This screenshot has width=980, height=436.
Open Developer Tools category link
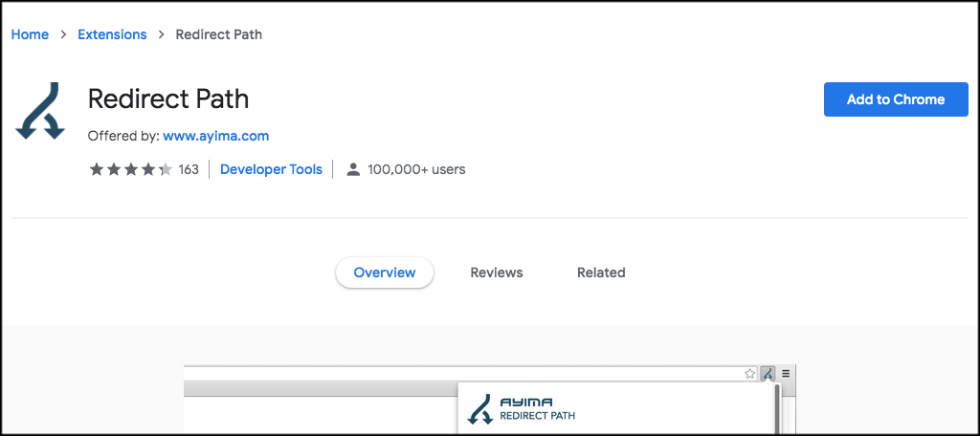[x=271, y=169]
